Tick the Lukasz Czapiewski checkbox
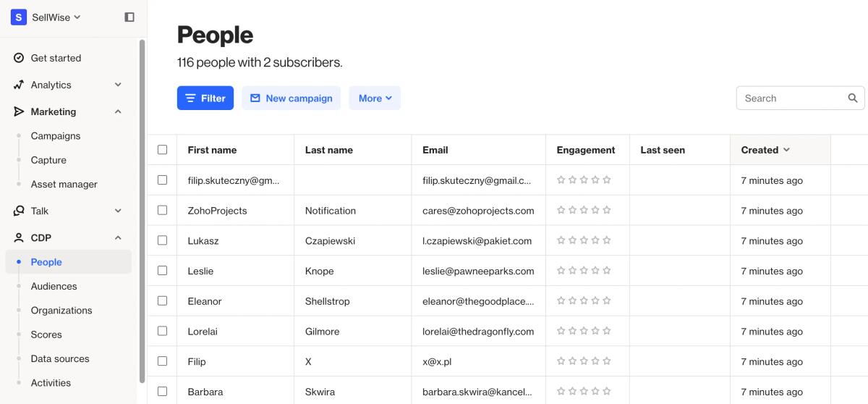This screenshot has width=868, height=404. click(162, 240)
